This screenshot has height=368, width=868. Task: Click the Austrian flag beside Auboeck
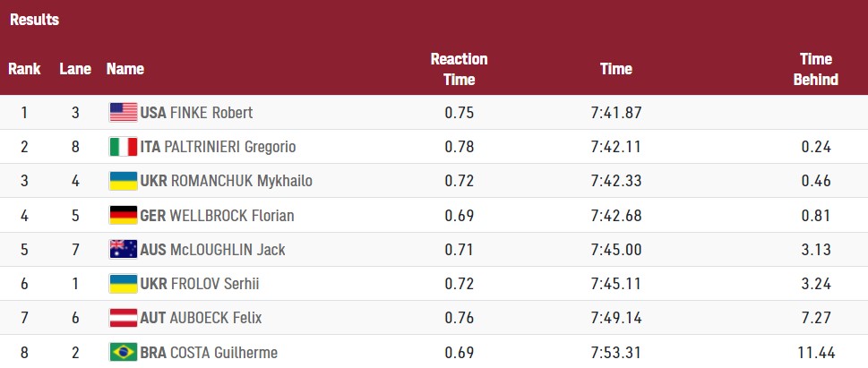tap(123, 318)
